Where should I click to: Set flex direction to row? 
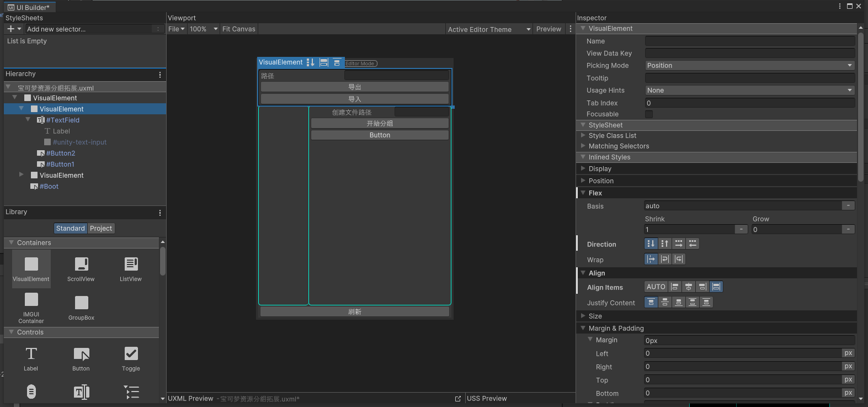tap(679, 244)
